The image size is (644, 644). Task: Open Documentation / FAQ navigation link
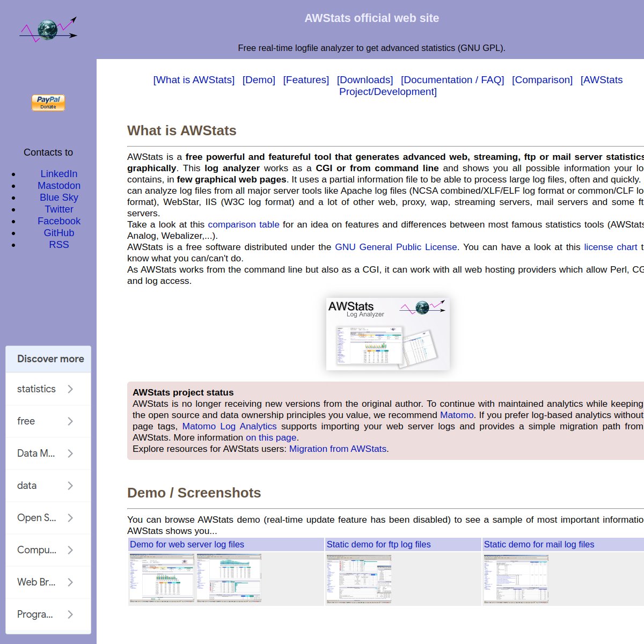pyautogui.click(x=452, y=80)
